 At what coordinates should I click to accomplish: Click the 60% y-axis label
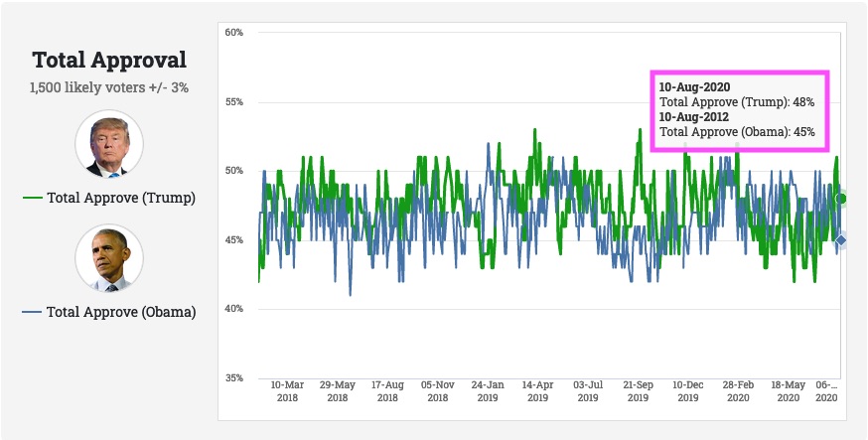234,32
